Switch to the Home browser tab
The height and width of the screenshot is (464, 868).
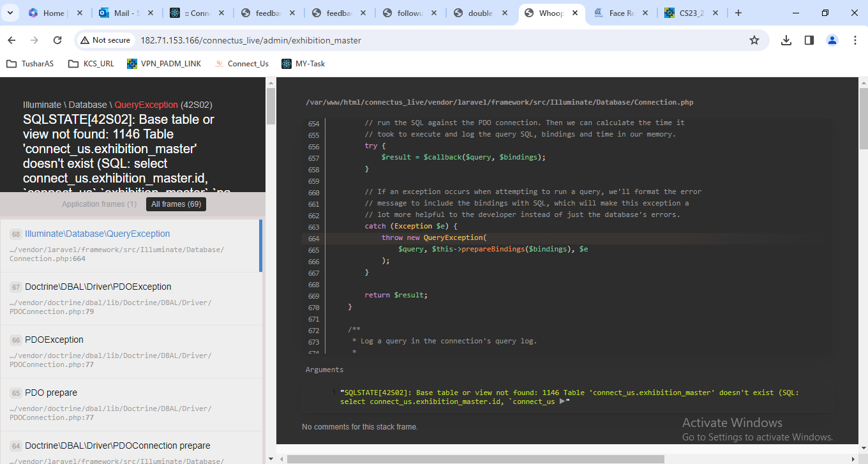[54, 13]
